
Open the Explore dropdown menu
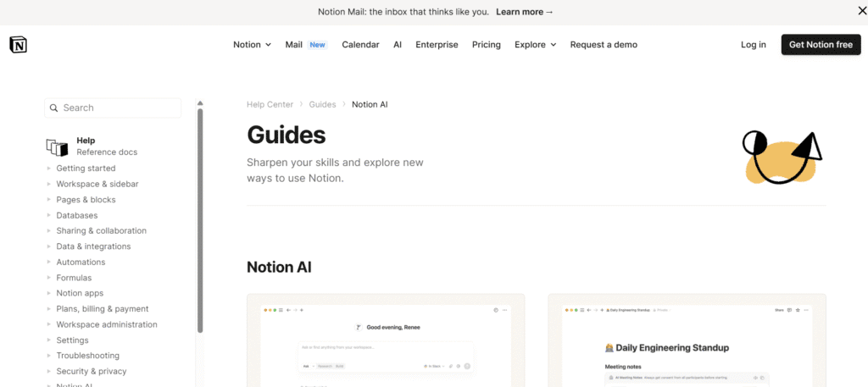(x=536, y=45)
